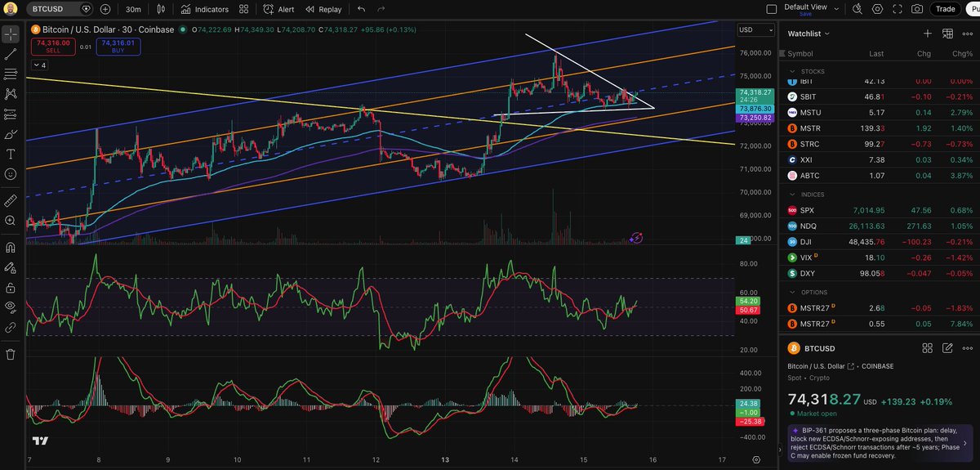The height and width of the screenshot is (470, 980).
Task: Expand the Watchlist name dropdown
Action: pos(809,34)
